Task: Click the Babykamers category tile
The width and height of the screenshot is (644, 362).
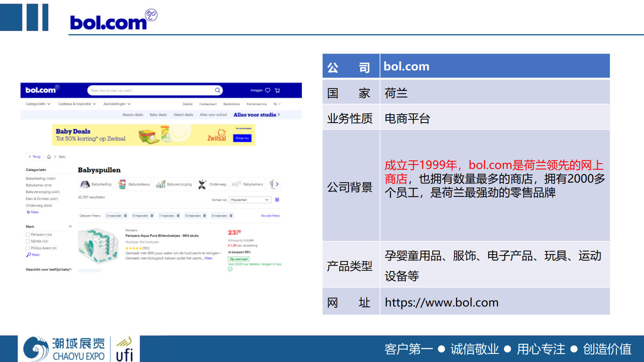Action: click(248, 184)
